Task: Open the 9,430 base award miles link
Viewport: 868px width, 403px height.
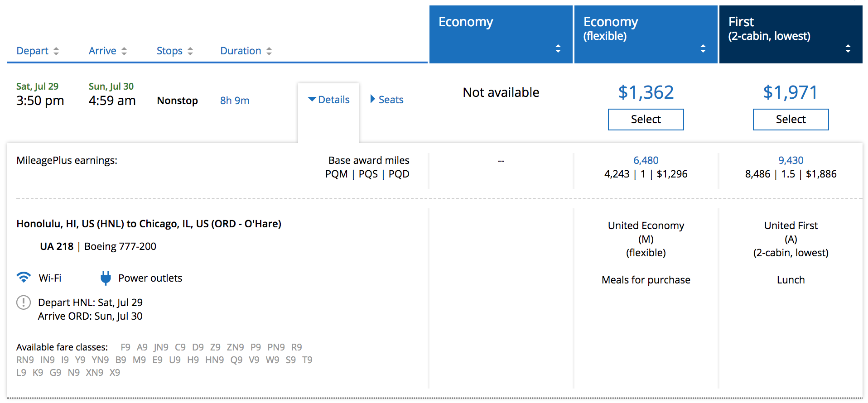Action: pyautogui.click(x=791, y=160)
